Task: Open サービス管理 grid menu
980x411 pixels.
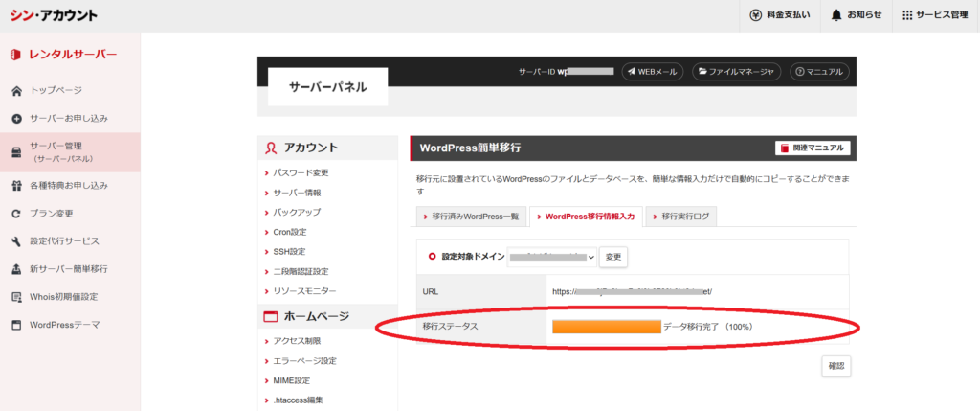Action: (935, 15)
